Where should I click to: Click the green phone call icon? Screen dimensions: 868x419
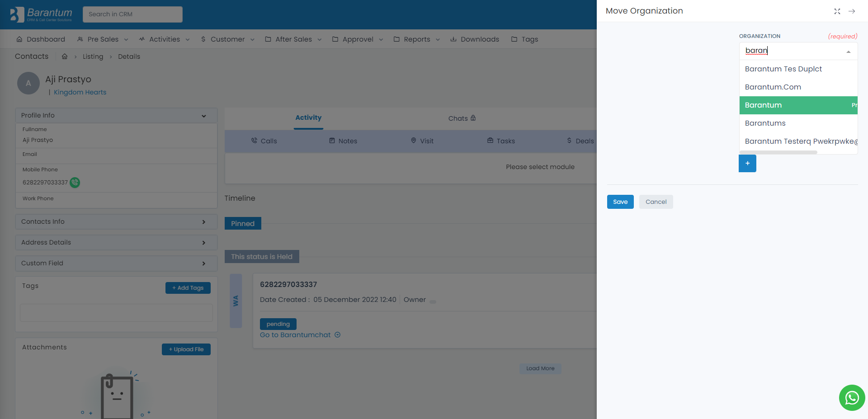(x=75, y=183)
